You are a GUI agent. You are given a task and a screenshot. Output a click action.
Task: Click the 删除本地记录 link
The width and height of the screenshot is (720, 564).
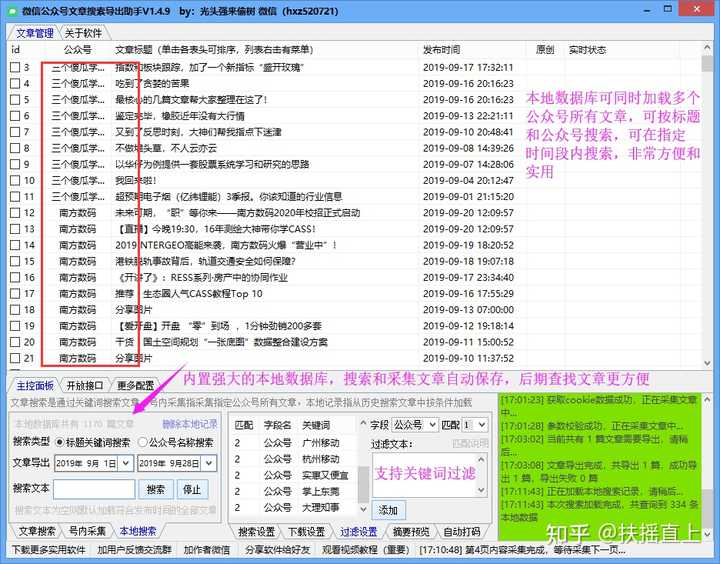[189, 424]
